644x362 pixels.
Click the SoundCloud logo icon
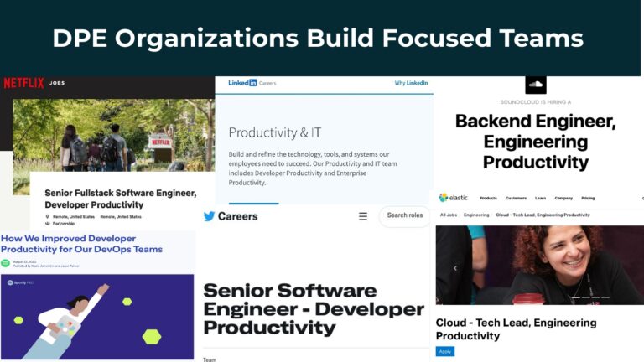[536, 85]
